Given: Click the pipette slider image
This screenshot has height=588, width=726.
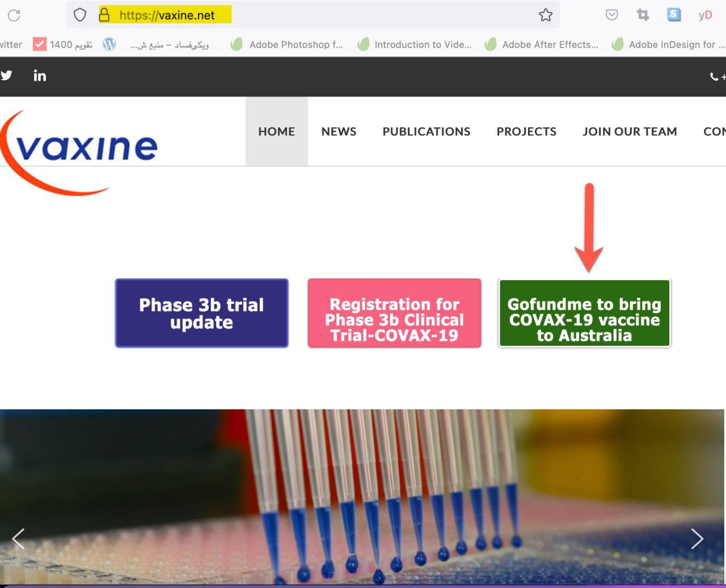Looking at the screenshot, I should tap(362, 497).
